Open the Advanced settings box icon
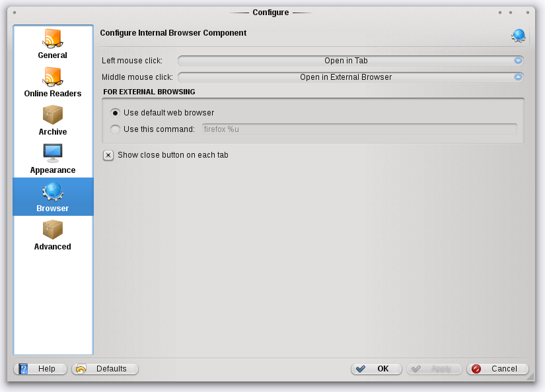The width and height of the screenshot is (545, 392). click(53, 230)
